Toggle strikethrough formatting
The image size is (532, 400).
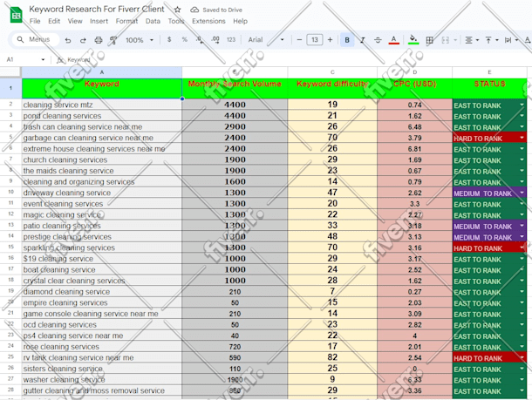pos(378,40)
